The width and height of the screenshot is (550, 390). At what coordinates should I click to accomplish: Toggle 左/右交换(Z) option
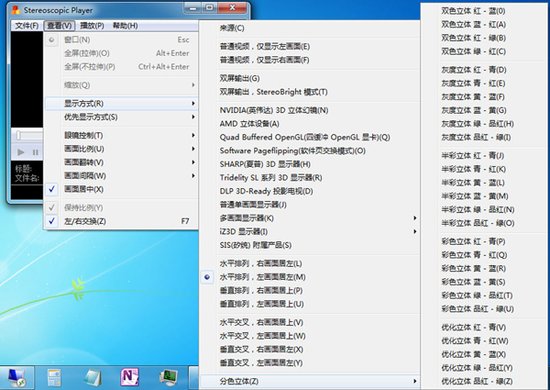coord(121,221)
